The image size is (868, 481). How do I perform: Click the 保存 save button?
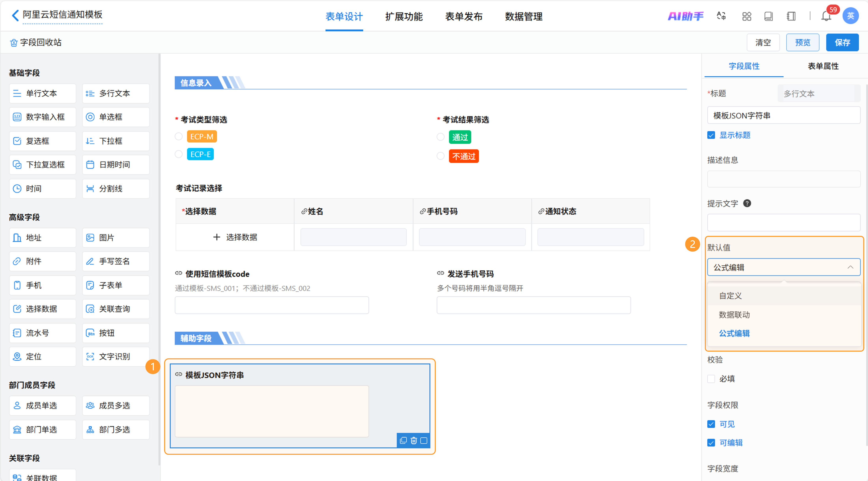[x=842, y=42]
